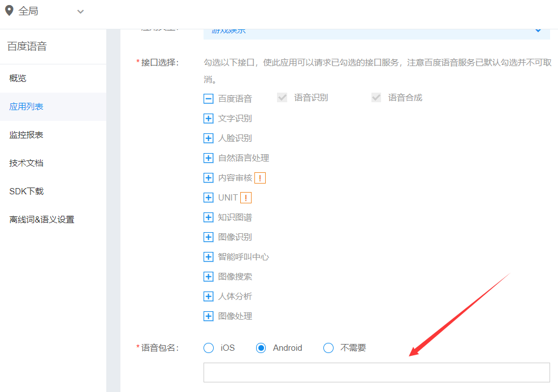
Task: Click the 人体分析 label
Action: pos(235,297)
